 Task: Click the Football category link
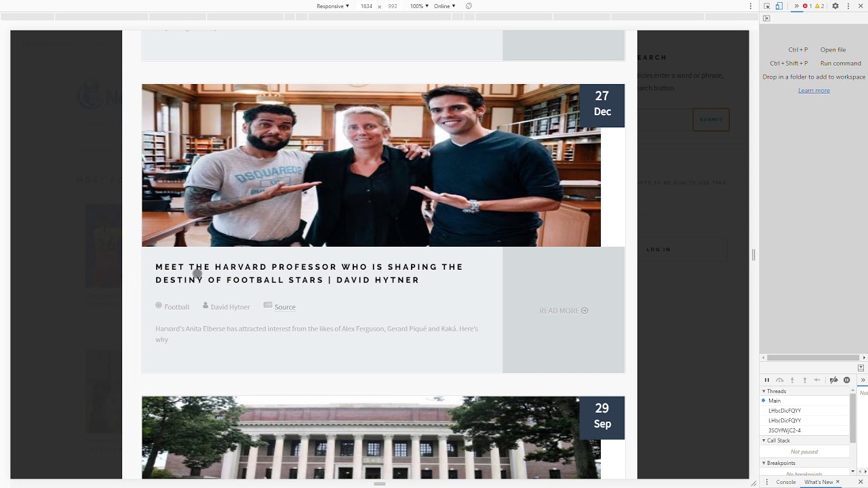(x=176, y=307)
